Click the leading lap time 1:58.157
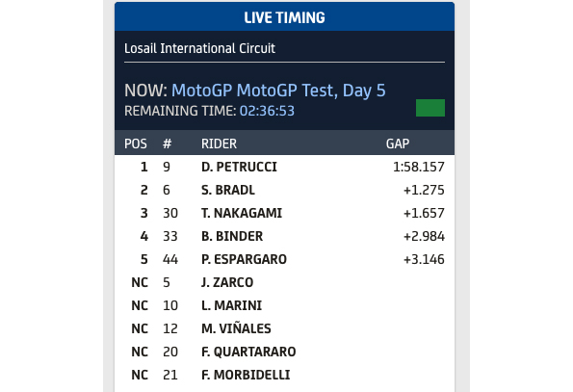Image resolution: width=573 pixels, height=392 pixels. point(419,167)
